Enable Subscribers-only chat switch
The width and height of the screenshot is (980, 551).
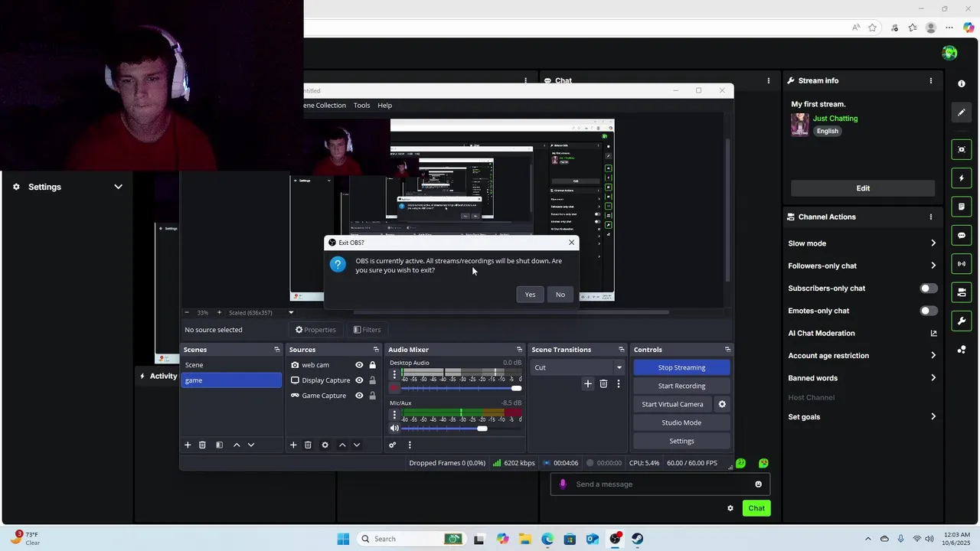(928, 289)
